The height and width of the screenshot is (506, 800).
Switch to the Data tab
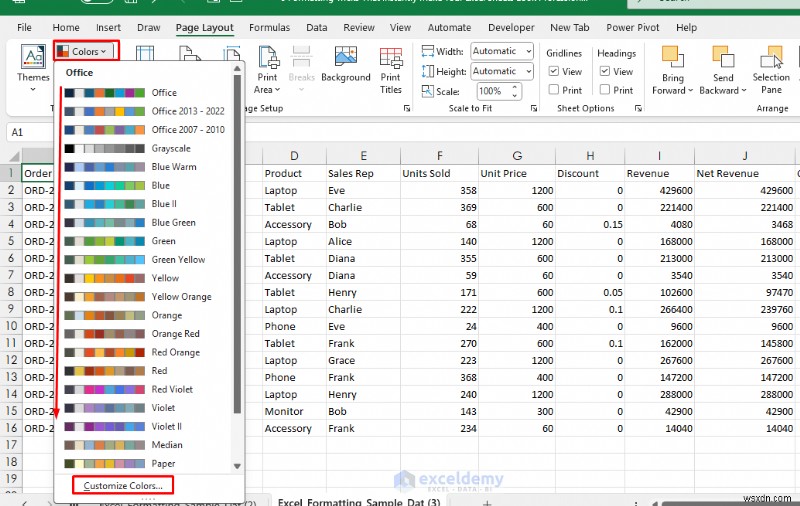pyautogui.click(x=316, y=28)
